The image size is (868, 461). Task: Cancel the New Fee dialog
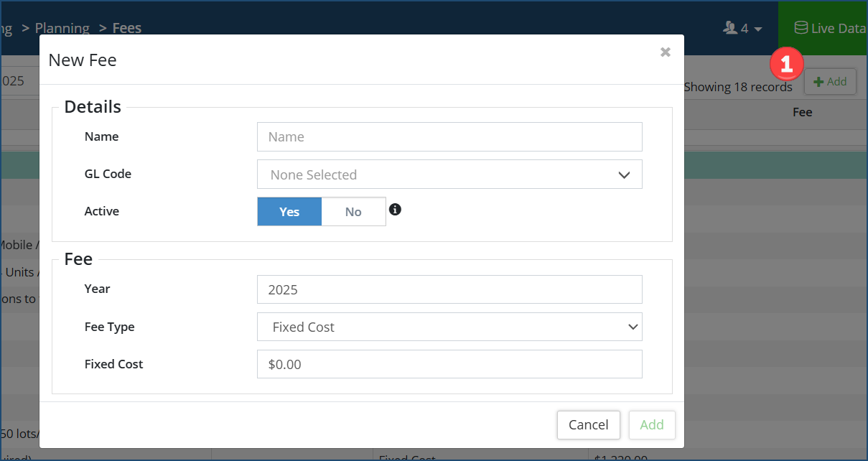pos(588,424)
